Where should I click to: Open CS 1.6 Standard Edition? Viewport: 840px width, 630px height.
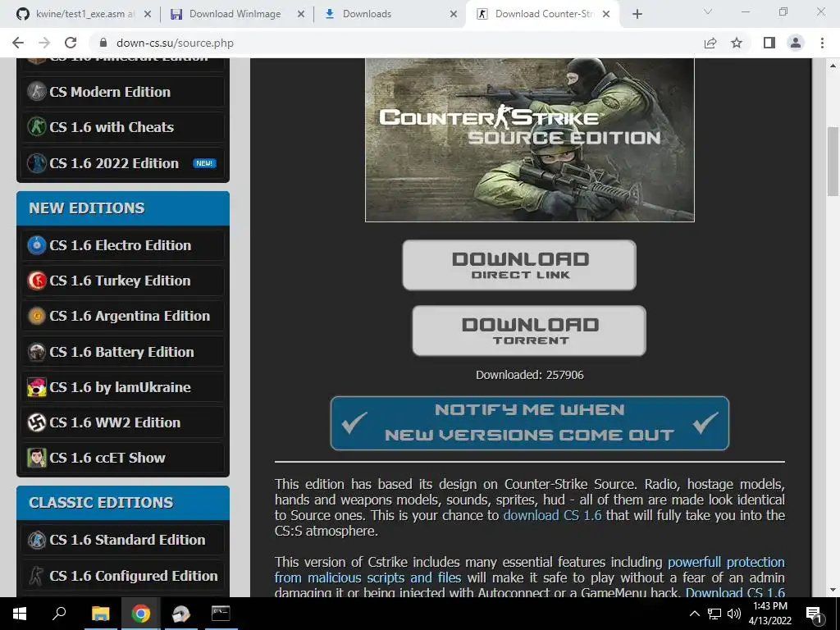[x=127, y=540]
